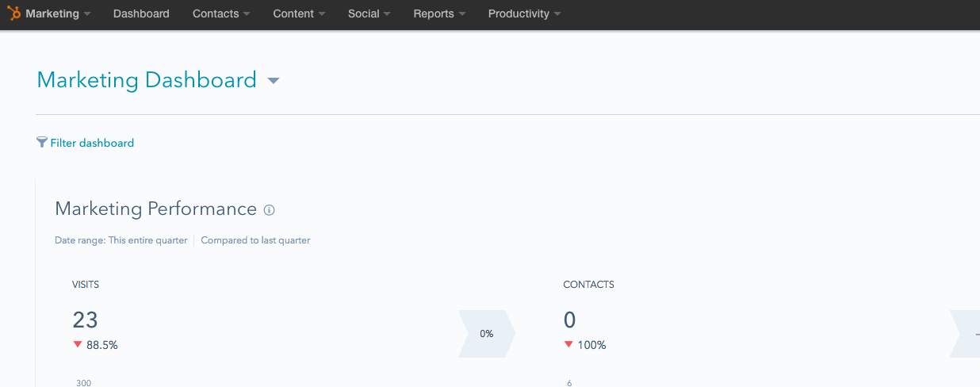Screen dimensions: 980x387
Task: Click the 'Compared to last quarter' text
Action: point(255,240)
